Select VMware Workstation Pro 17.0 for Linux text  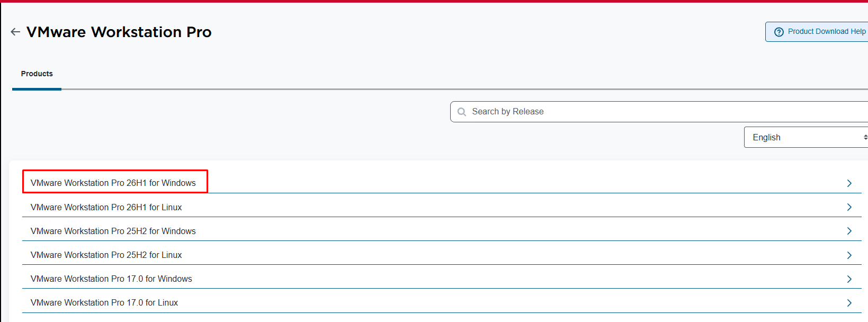click(104, 302)
